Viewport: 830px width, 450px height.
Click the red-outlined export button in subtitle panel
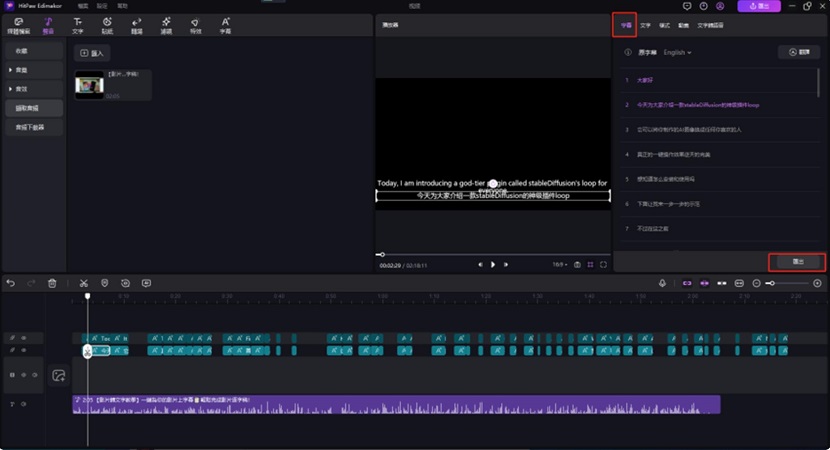797,261
